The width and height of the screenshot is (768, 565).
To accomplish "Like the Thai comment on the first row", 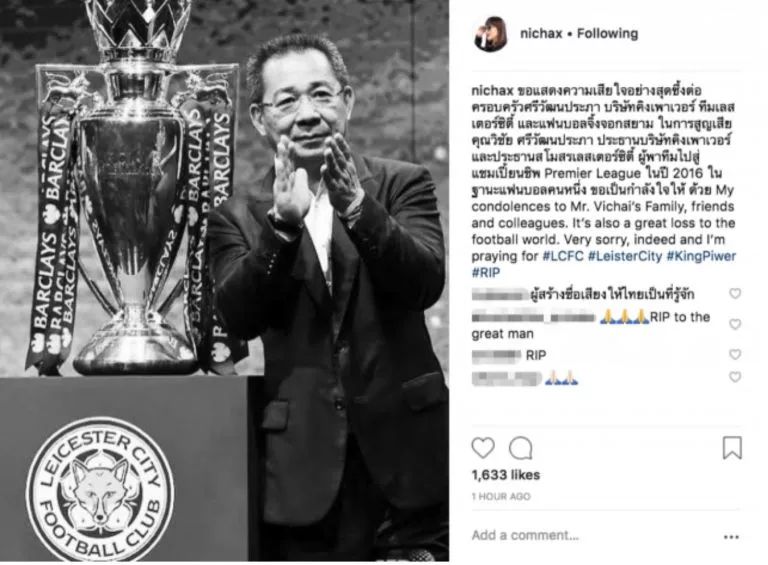I will 735,293.
